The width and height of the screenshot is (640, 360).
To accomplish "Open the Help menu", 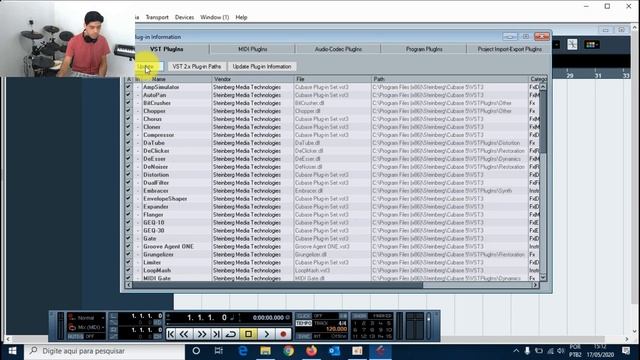I will pyautogui.click(x=241, y=17).
